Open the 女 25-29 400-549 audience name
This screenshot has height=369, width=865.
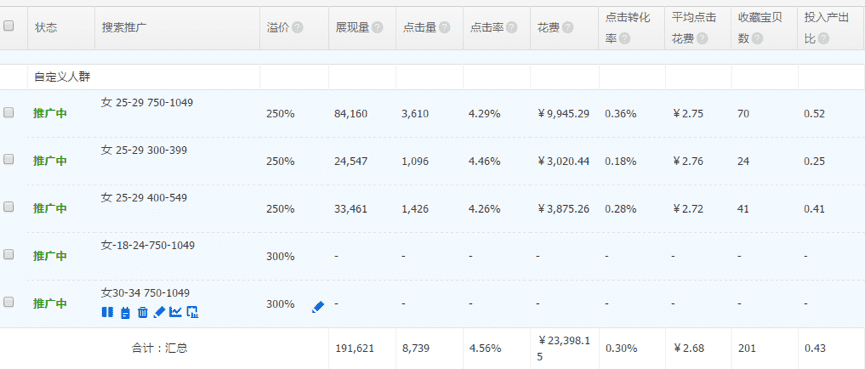[144, 197]
